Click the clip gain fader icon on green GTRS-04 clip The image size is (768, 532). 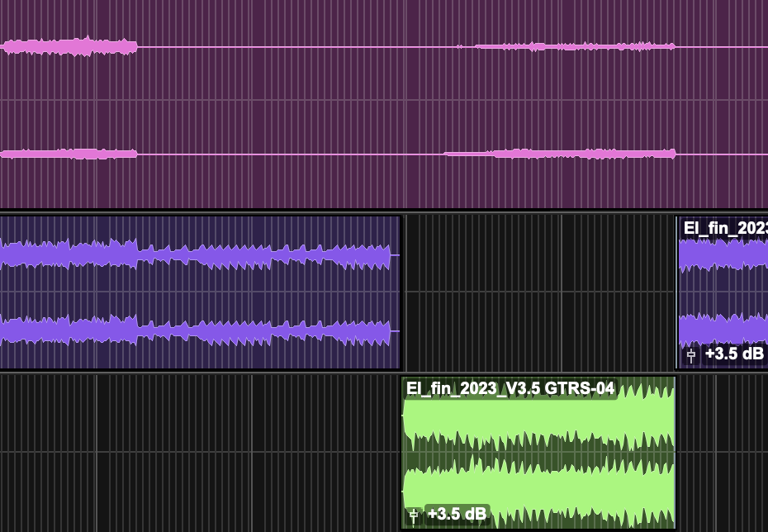pos(414,515)
